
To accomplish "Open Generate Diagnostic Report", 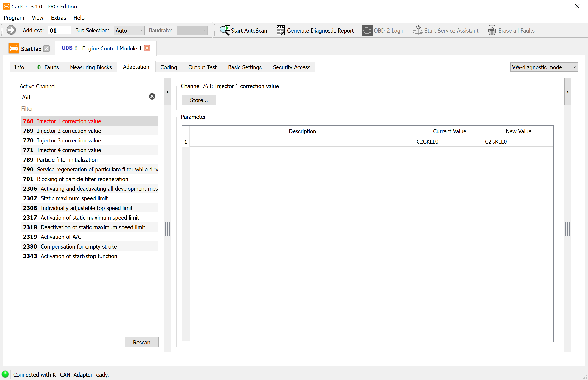I will pos(315,30).
